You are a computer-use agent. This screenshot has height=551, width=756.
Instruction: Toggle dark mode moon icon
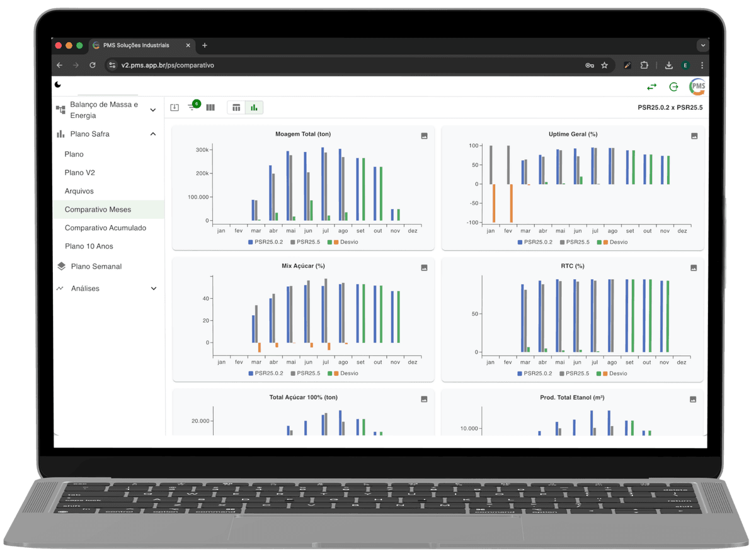59,85
